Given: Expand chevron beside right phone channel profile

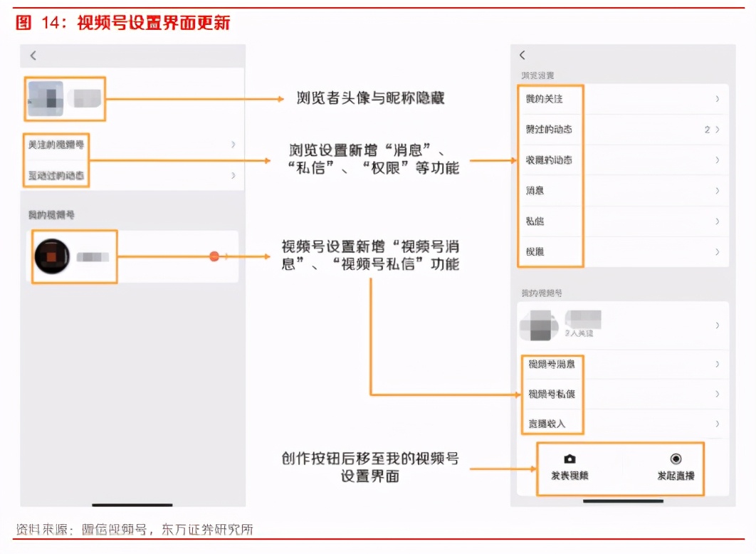Looking at the screenshot, I should (718, 325).
